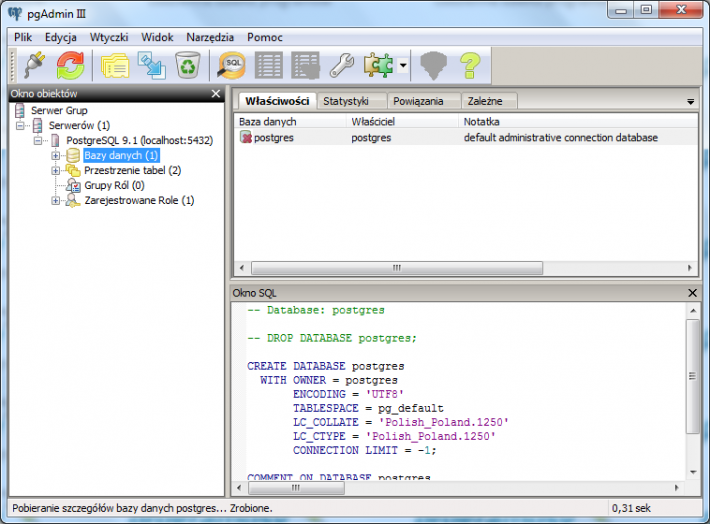
Task: Click the SQL pane scroll down arrow
Action: pos(693,472)
